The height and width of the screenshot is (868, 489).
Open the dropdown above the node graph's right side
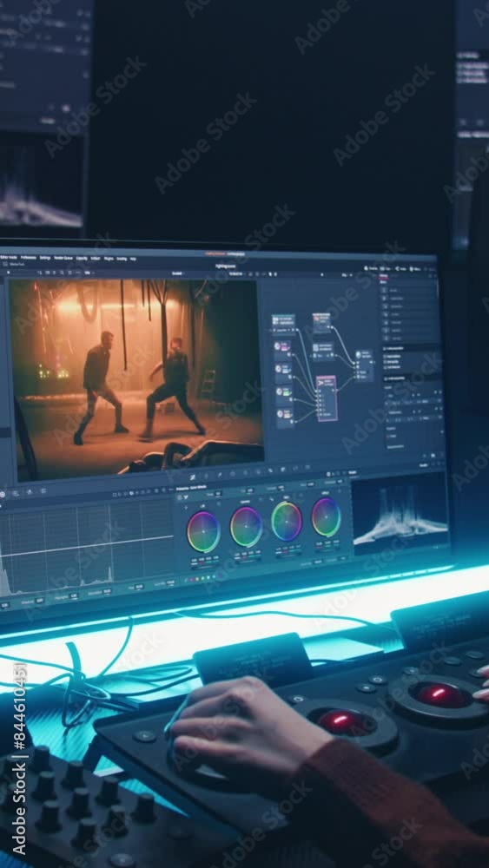coord(347,275)
